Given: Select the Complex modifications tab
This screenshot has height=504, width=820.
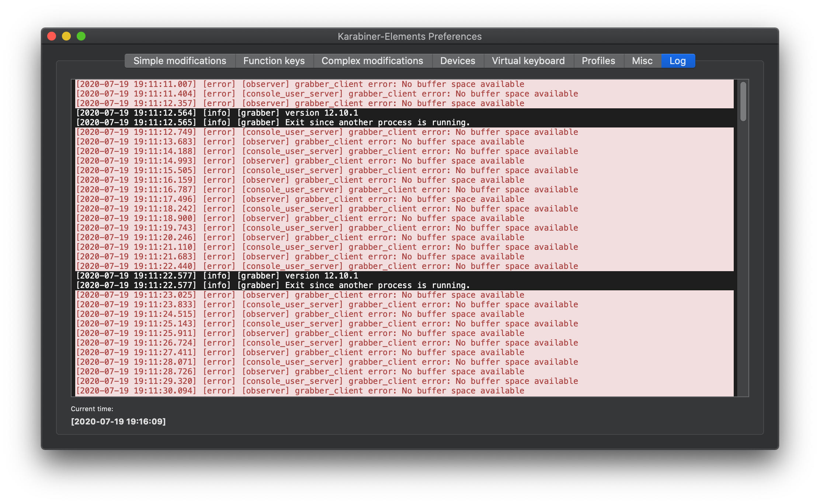Looking at the screenshot, I should 372,61.
